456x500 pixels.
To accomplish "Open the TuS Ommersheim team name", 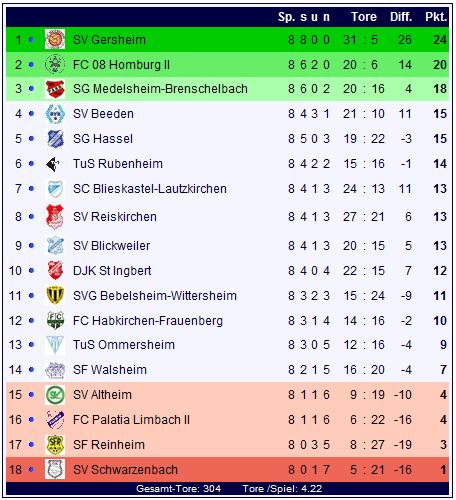I will click(x=124, y=345).
